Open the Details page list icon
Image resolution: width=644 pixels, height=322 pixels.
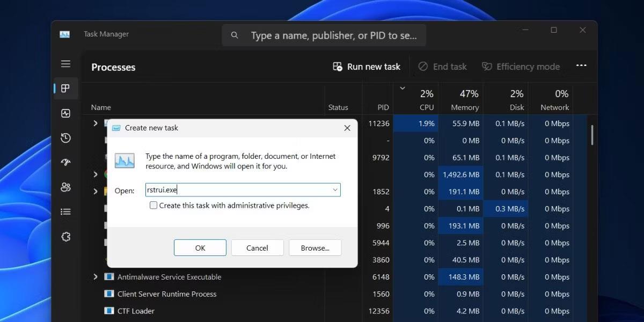65,212
